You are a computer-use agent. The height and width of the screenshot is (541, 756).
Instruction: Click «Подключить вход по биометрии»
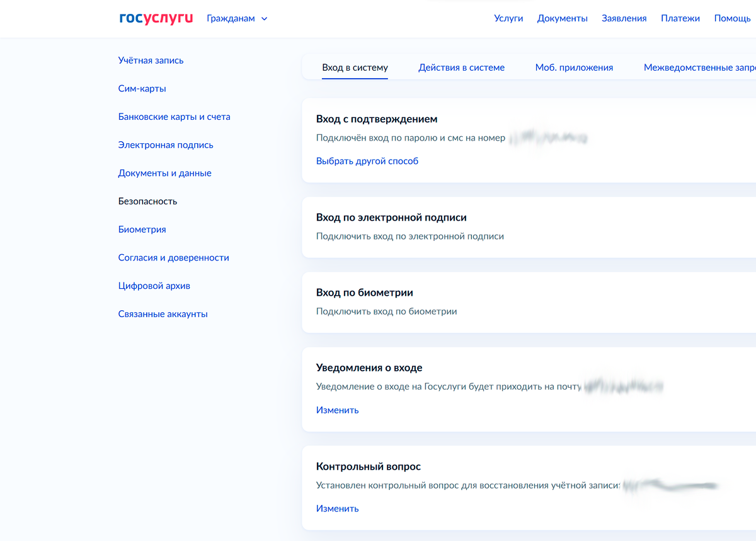coord(387,311)
